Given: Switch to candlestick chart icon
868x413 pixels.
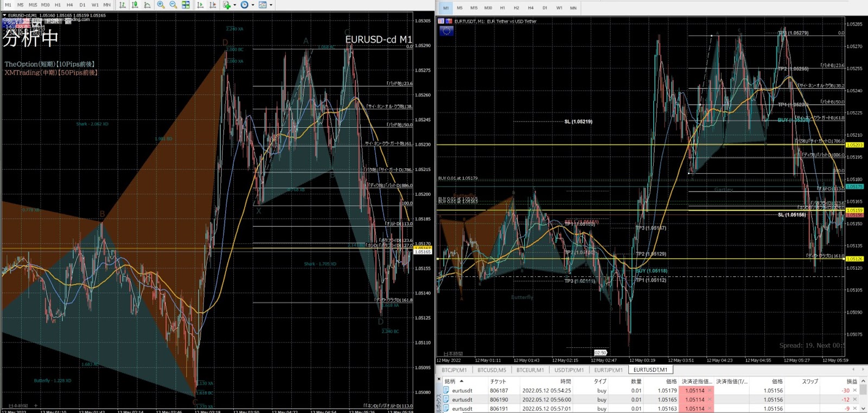Looking at the screenshot, I should [x=135, y=5].
